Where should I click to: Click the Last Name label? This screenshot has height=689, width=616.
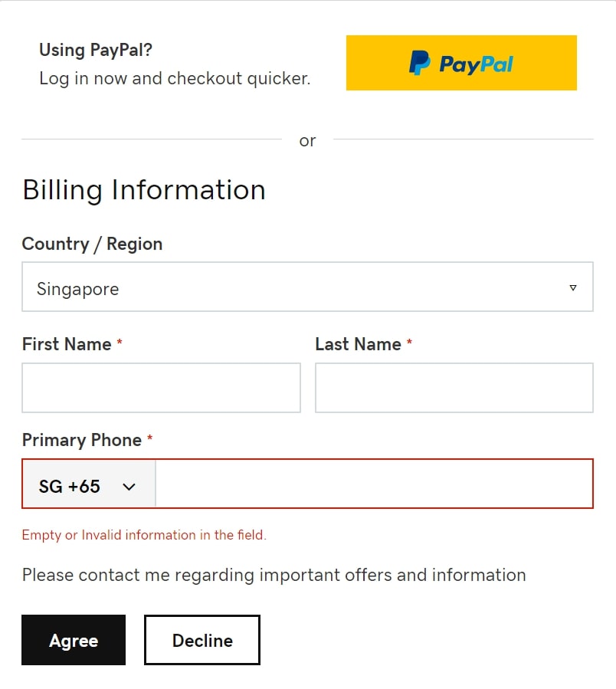(358, 344)
